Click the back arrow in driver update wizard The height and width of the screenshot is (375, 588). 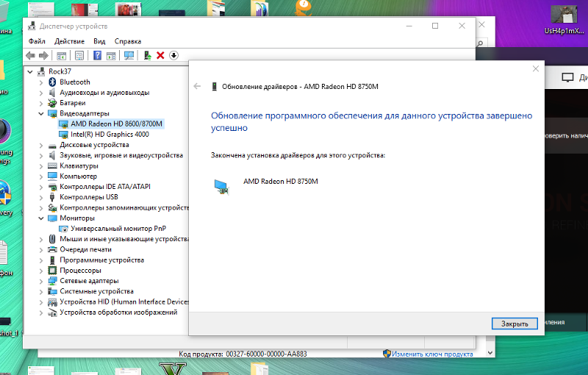coord(197,87)
